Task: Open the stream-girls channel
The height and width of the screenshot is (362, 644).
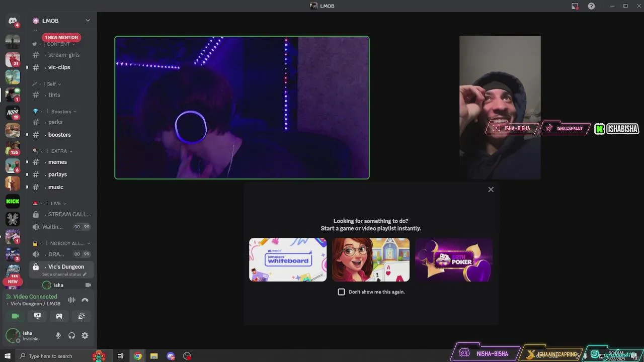Action: 61,55
